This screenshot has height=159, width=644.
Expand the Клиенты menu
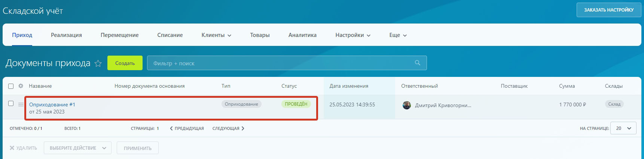click(216, 35)
